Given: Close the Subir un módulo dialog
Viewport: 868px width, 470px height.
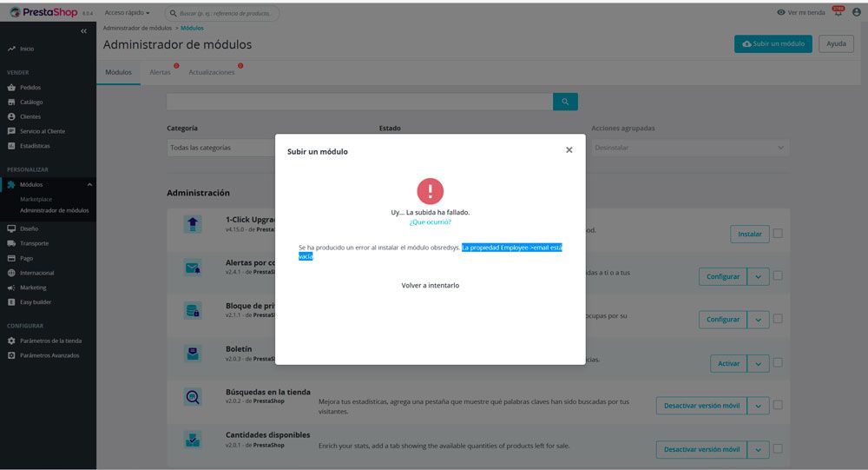Looking at the screenshot, I should (x=569, y=150).
